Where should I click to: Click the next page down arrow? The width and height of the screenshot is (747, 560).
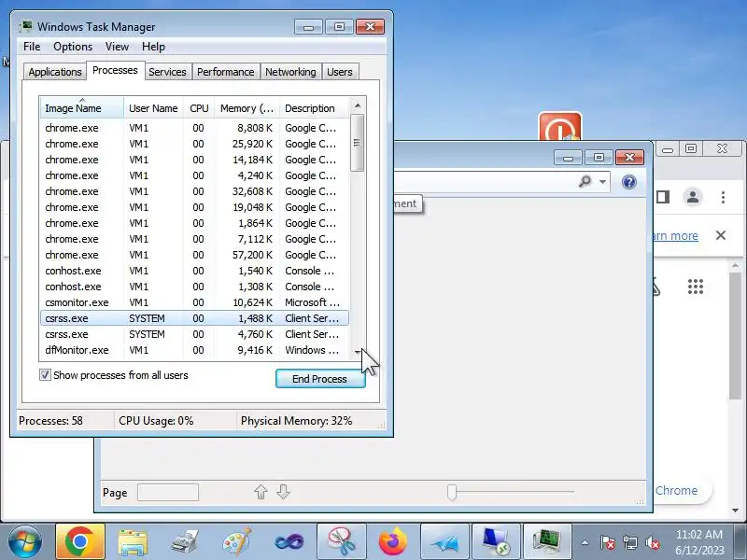284,492
